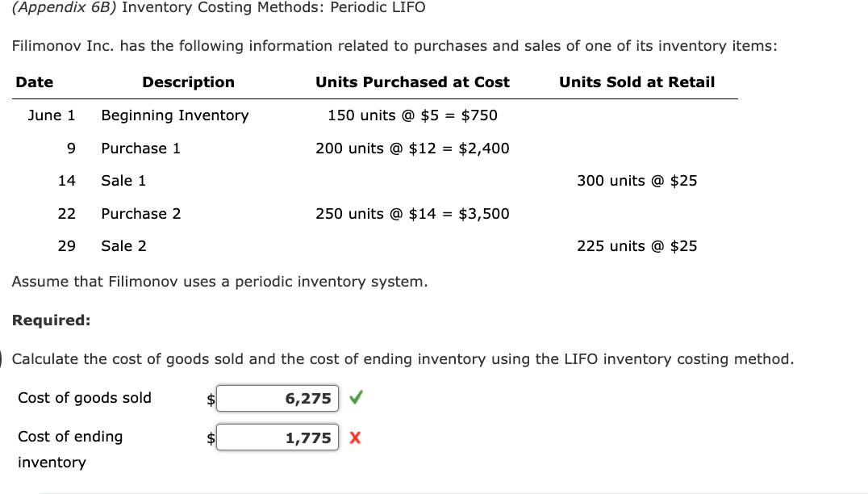Click the Purchase 2 description
Viewport: 868px width, 494px height.
tap(140, 213)
